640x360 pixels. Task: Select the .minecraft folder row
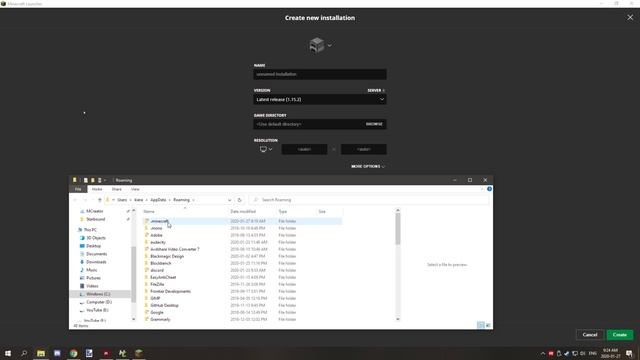pos(242,221)
